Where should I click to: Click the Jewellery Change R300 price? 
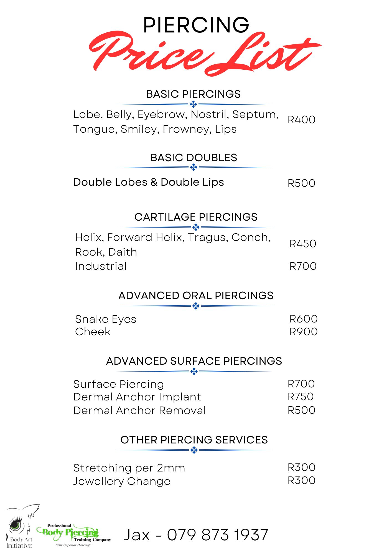coord(301,480)
